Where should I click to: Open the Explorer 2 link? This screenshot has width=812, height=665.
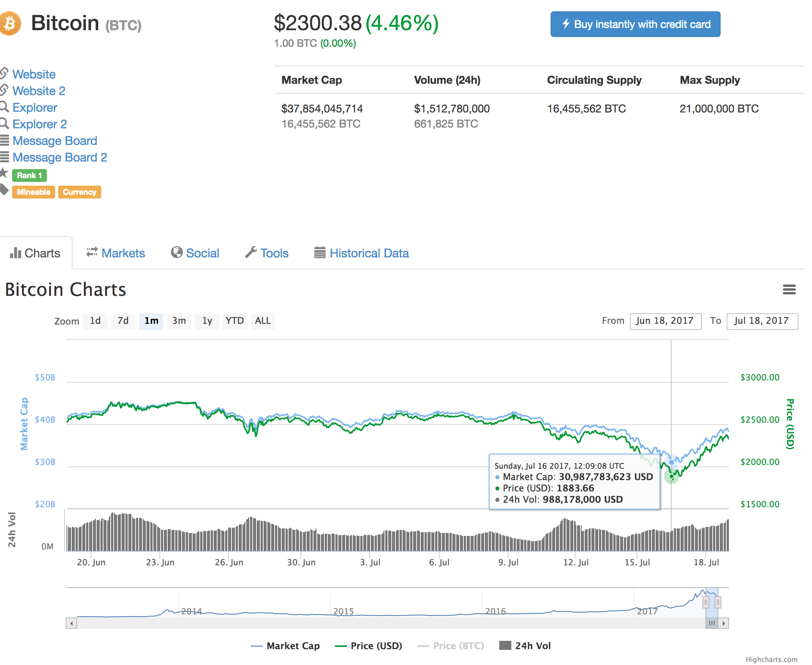[x=40, y=124]
